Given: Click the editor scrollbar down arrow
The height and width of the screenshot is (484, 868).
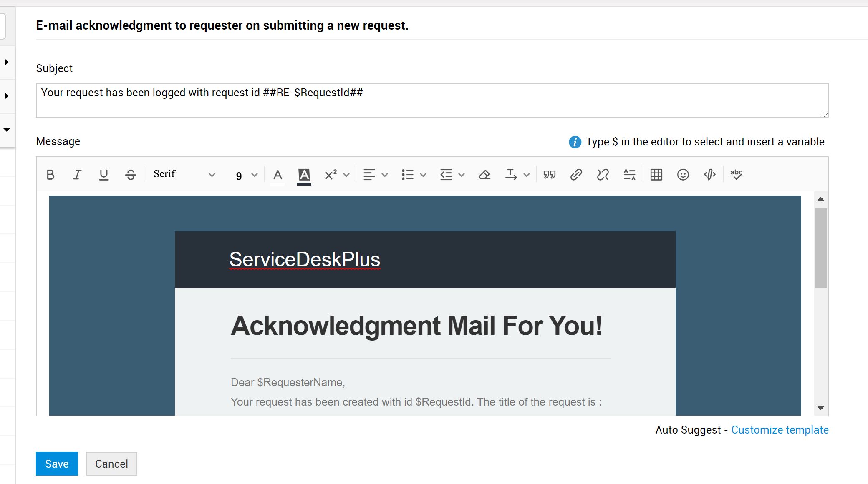Looking at the screenshot, I should [820, 408].
